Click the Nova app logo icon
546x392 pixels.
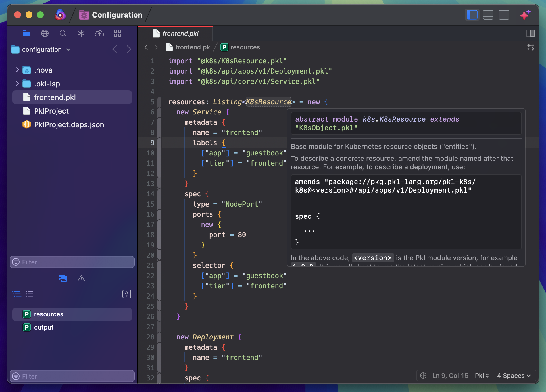(60, 15)
